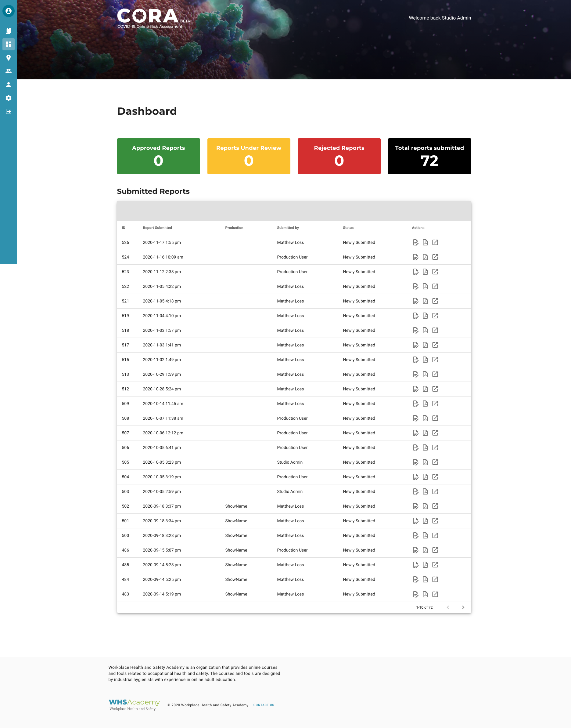This screenshot has height=728, width=571.
Task: Go to previous page of reports
Action: pos(448,607)
